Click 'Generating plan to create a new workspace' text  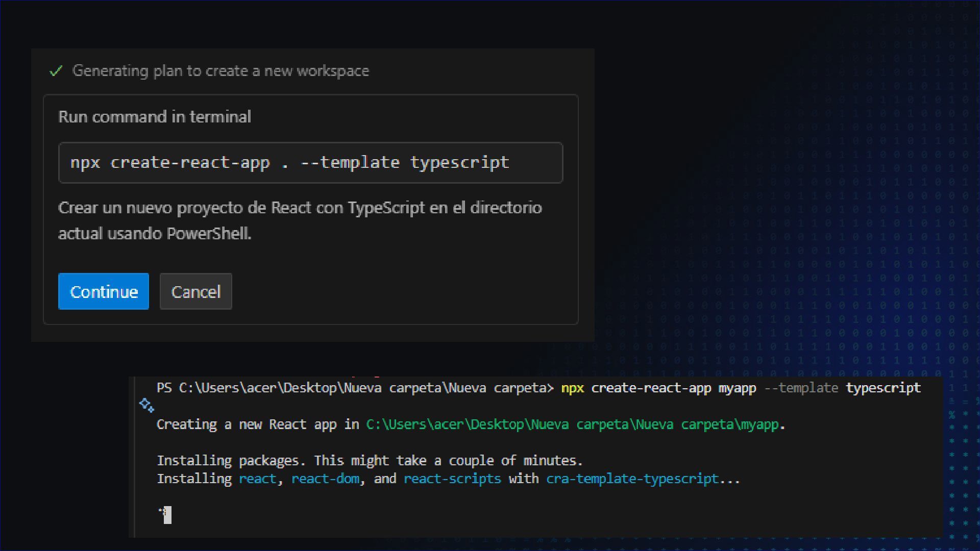tap(220, 71)
